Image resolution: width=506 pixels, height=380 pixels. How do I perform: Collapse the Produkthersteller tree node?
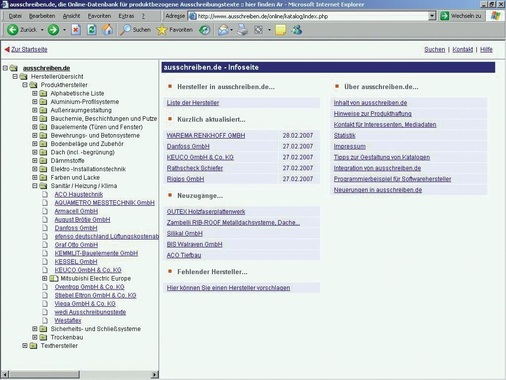pos(25,85)
